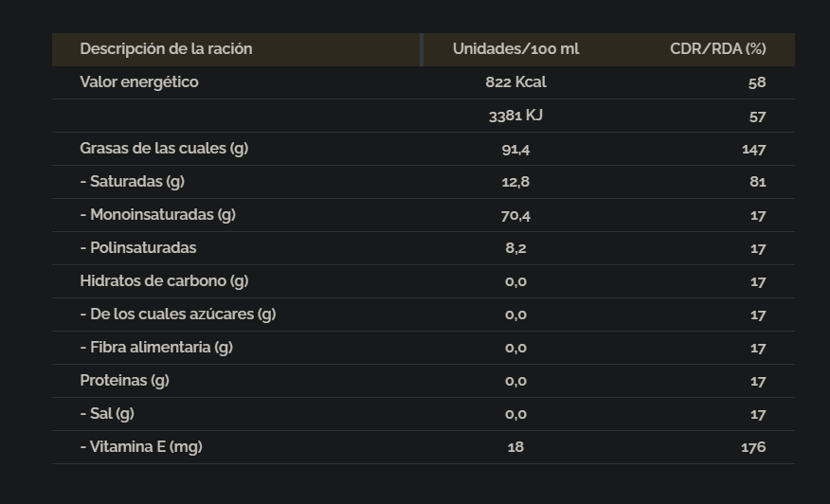Click the 'Unidades/100 ml' column header
Image resolution: width=830 pixels, height=504 pixels.
pos(515,49)
